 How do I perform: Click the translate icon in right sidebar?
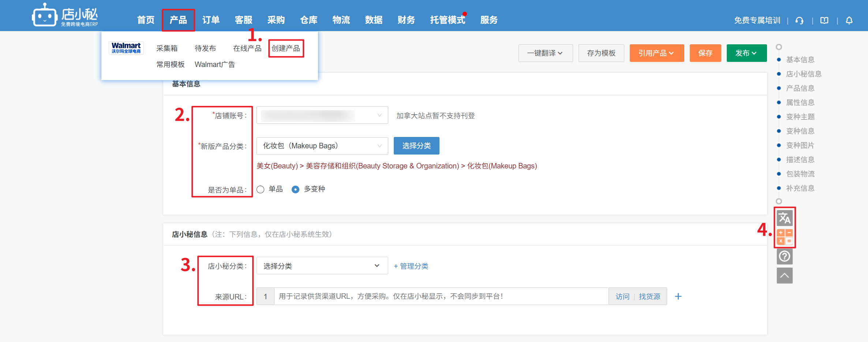coord(785,219)
